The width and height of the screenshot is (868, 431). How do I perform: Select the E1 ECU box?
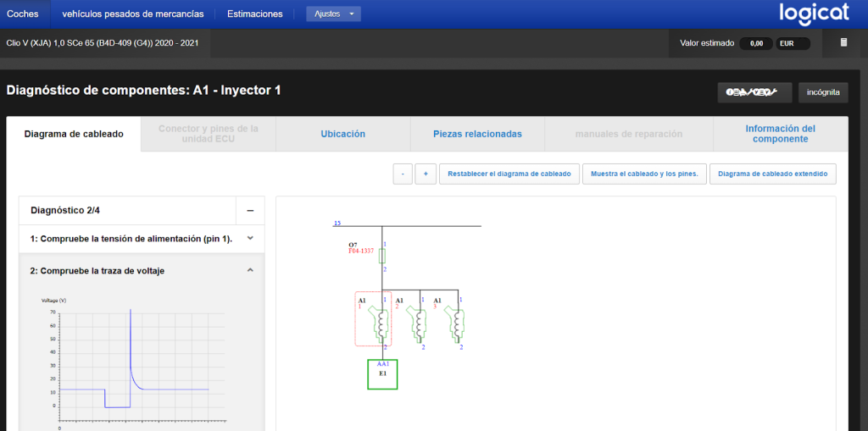[382, 374]
